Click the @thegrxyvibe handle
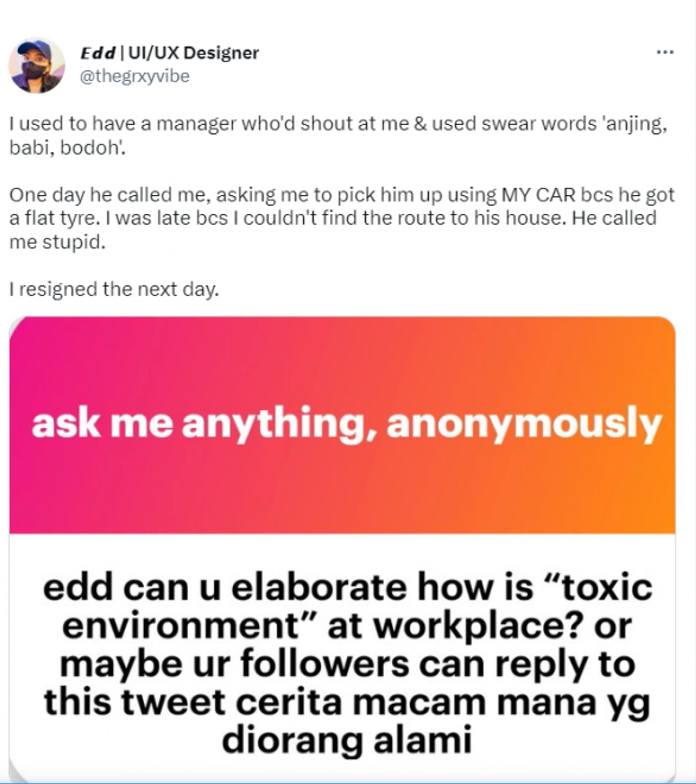The width and height of the screenshot is (696, 784). [x=134, y=76]
